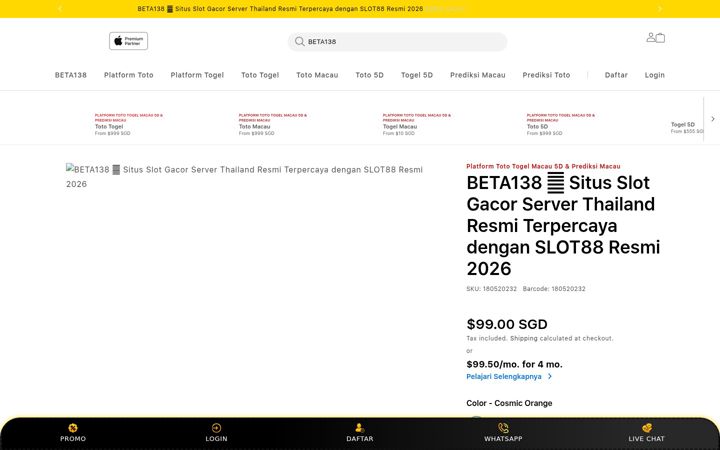Click red Platform Toto Togel Macau 5D category link

(543, 166)
